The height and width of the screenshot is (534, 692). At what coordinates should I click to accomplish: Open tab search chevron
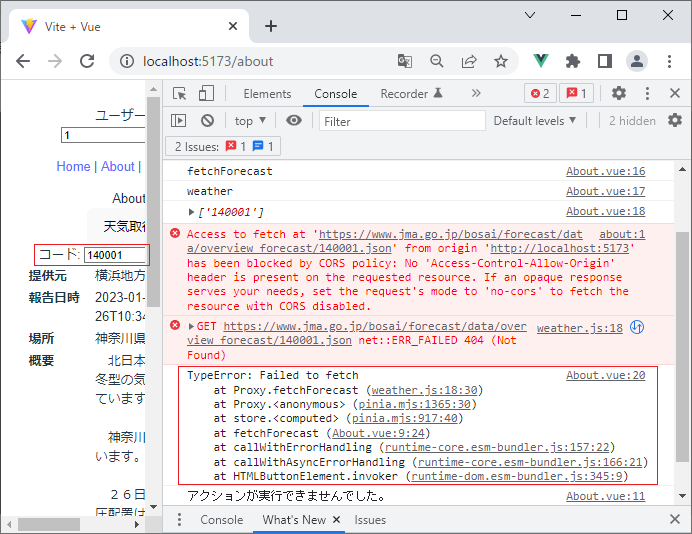[x=530, y=15]
